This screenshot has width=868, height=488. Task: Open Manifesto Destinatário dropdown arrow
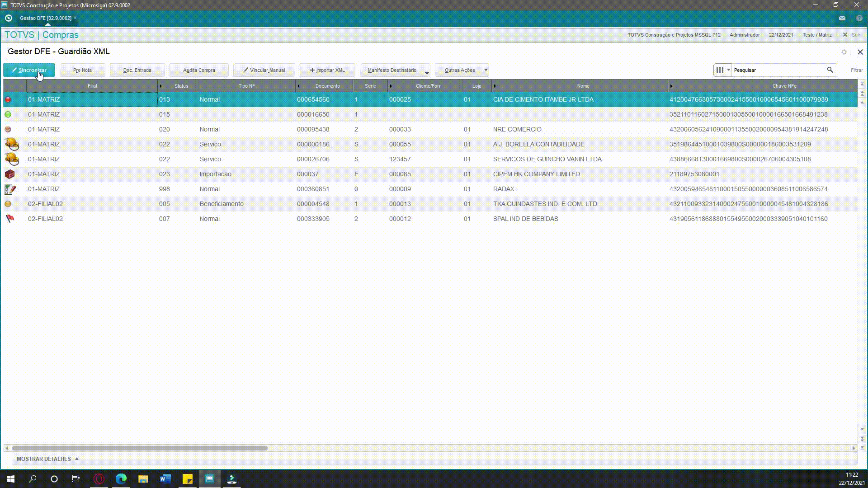(427, 72)
